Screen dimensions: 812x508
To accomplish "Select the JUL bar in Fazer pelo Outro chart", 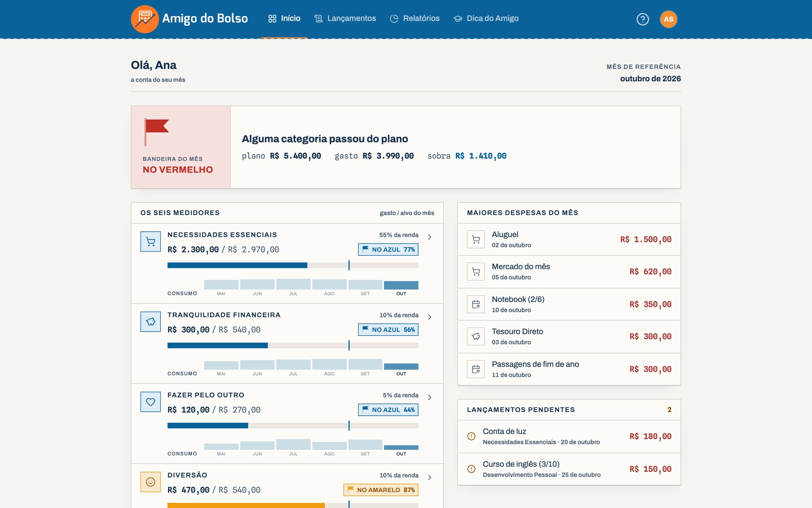I will point(293,444).
